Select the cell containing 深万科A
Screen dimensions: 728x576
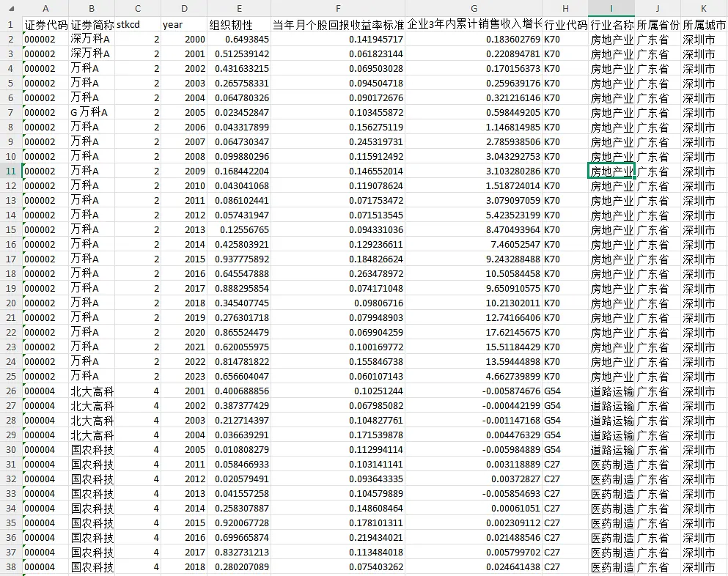point(92,39)
